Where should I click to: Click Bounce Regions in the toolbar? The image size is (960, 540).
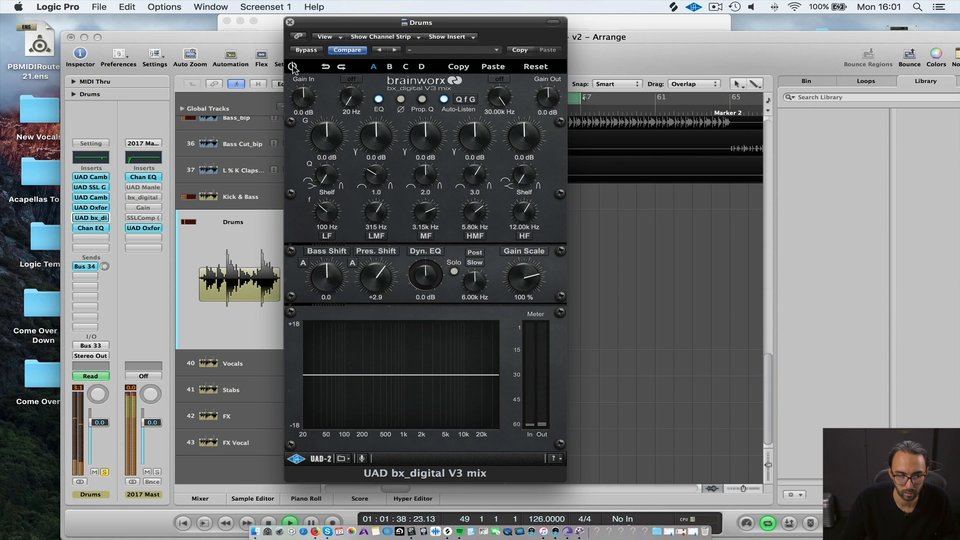(x=868, y=57)
